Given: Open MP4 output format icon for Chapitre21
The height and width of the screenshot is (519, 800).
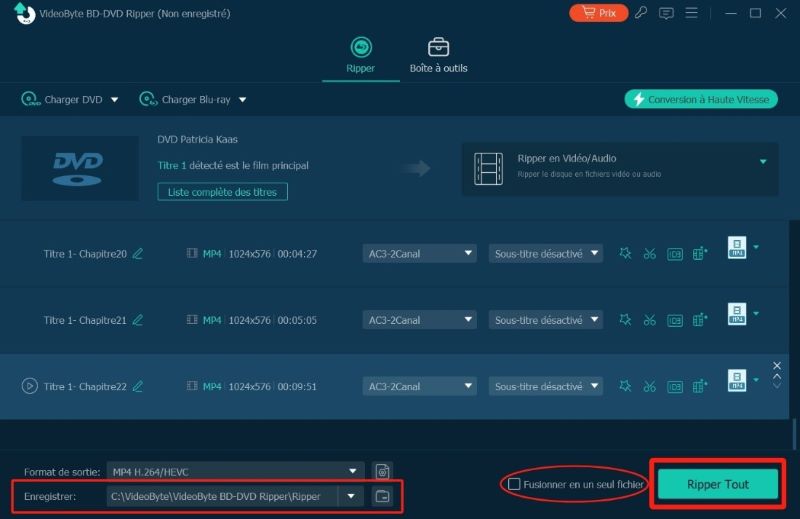Looking at the screenshot, I should (x=737, y=314).
